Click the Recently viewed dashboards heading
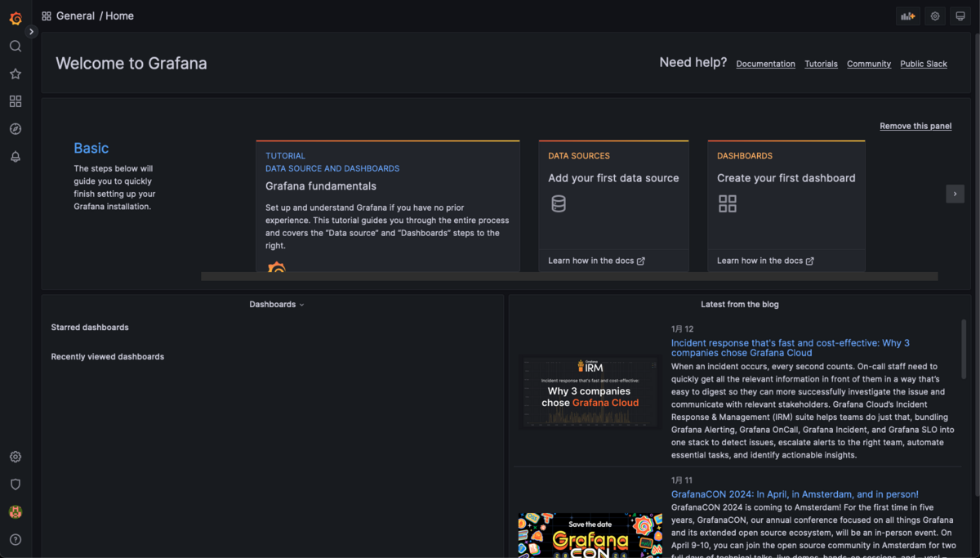The height and width of the screenshot is (558, 980). coord(108,356)
